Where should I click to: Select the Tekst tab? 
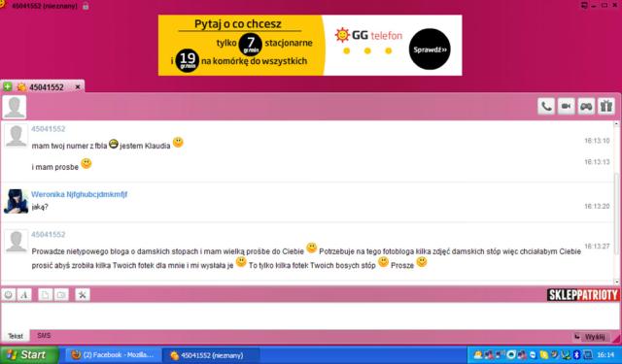tap(16, 336)
